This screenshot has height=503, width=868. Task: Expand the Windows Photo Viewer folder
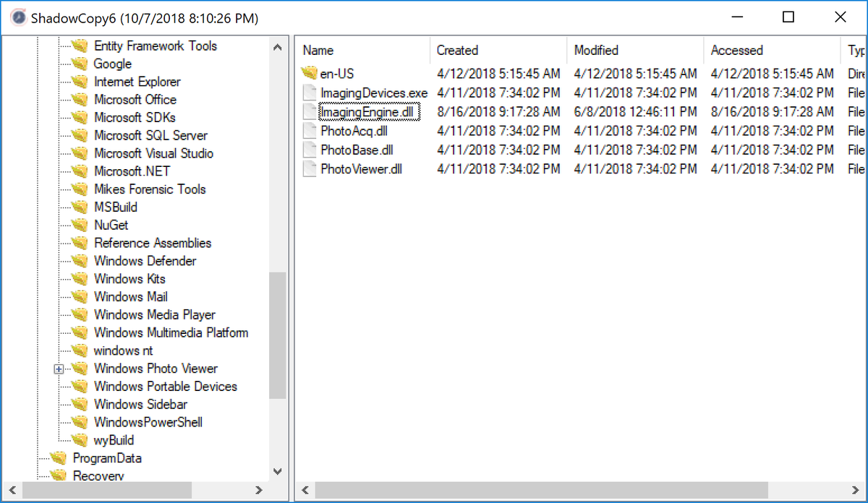point(59,369)
